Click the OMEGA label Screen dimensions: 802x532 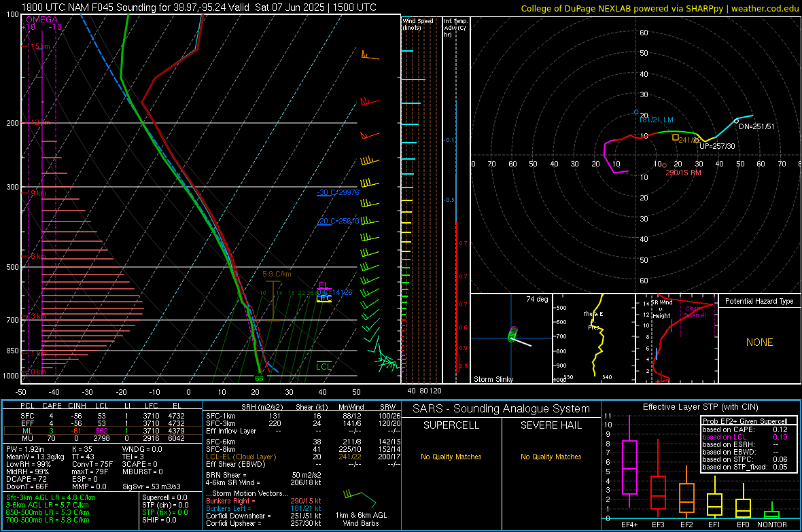[x=41, y=20]
